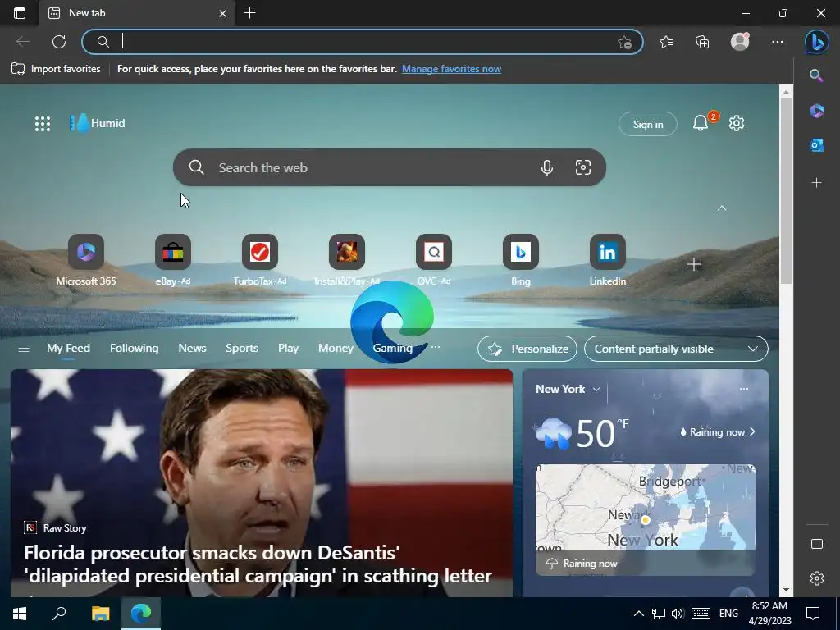Image resolution: width=840 pixels, height=630 pixels.
Task: Switch to the Money tab
Action: tap(336, 348)
